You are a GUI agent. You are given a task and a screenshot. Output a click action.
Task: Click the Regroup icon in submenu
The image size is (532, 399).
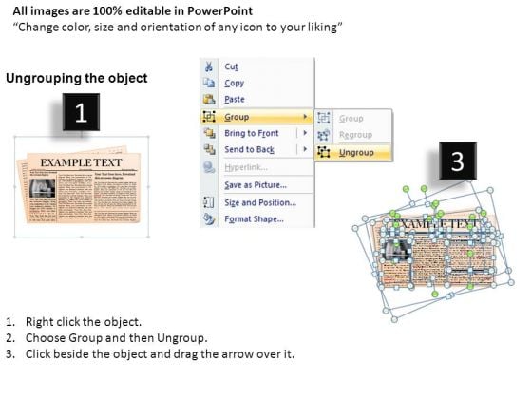click(x=323, y=135)
